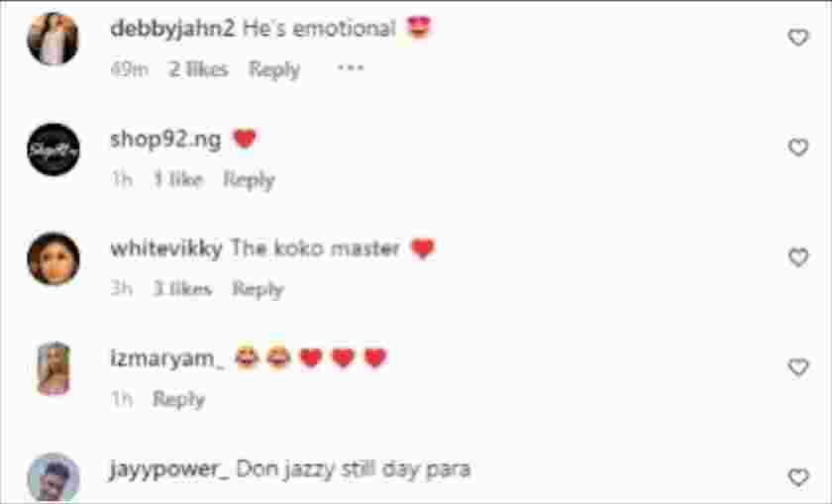Like jayypower_'s comment with the heart
Screen dimensions: 832x504
798,477
